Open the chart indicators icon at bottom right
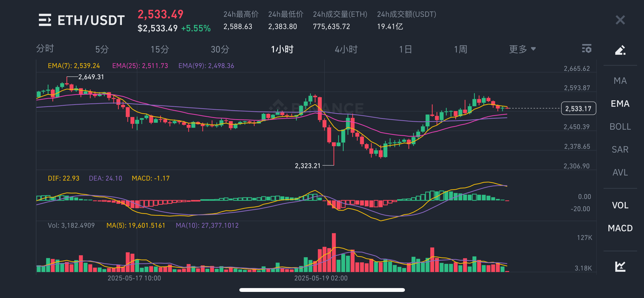The width and height of the screenshot is (644, 298). (x=620, y=266)
